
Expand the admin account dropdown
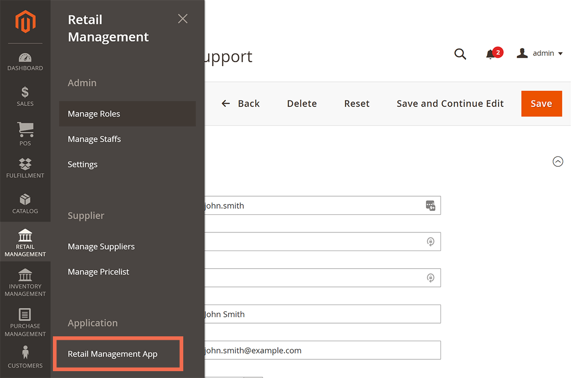540,53
